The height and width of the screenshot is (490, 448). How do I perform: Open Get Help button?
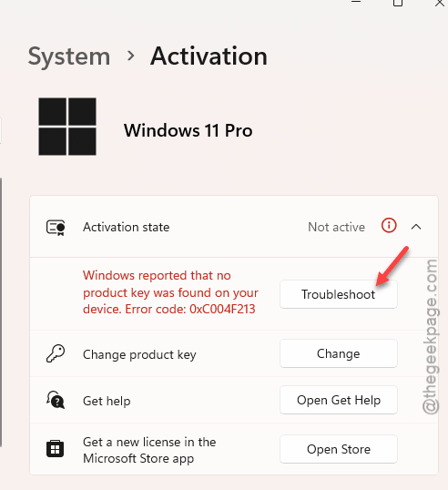coord(339,400)
